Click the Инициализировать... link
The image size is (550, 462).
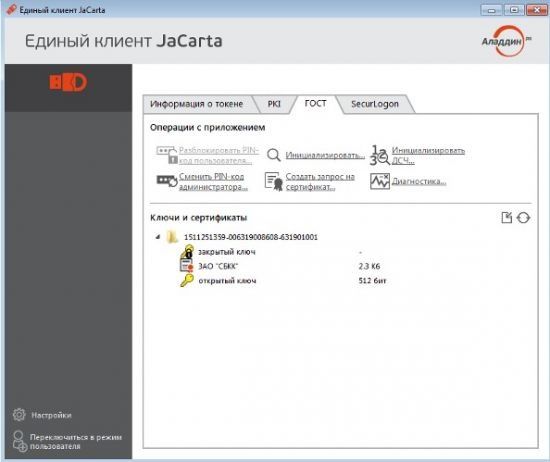click(325, 155)
